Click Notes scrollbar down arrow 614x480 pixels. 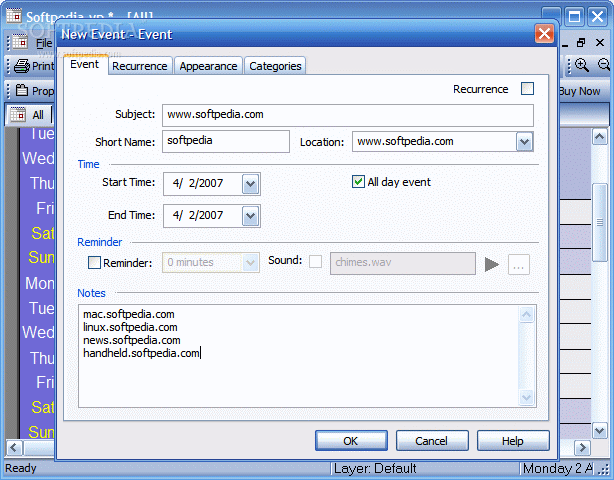click(x=527, y=397)
